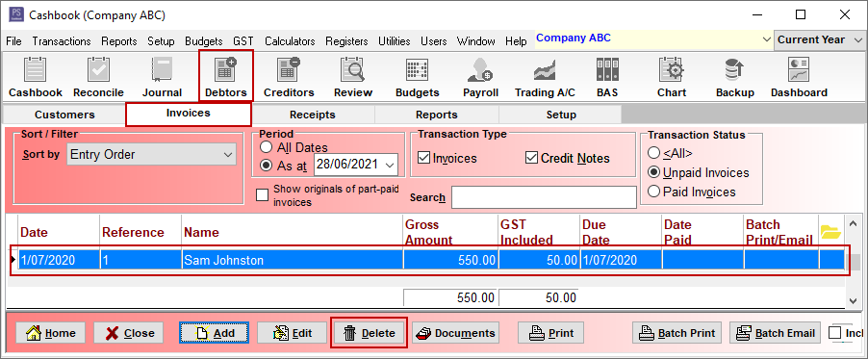The image size is (868, 359).
Task: Enable Show originals of part-paid invoices
Action: coord(262,195)
